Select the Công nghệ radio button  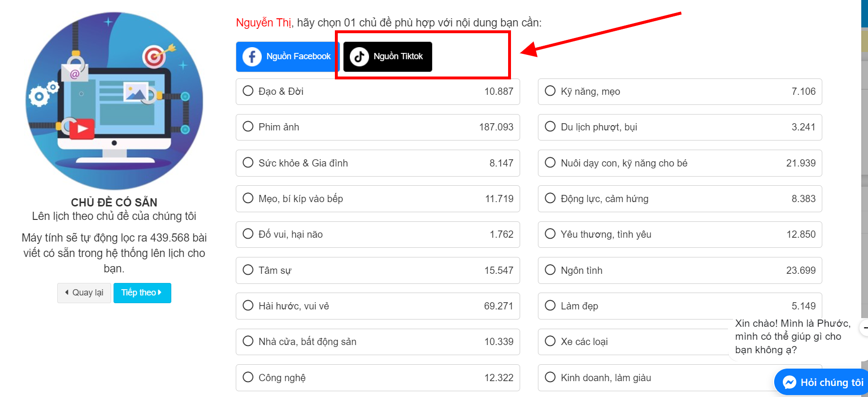(x=248, y=377)
